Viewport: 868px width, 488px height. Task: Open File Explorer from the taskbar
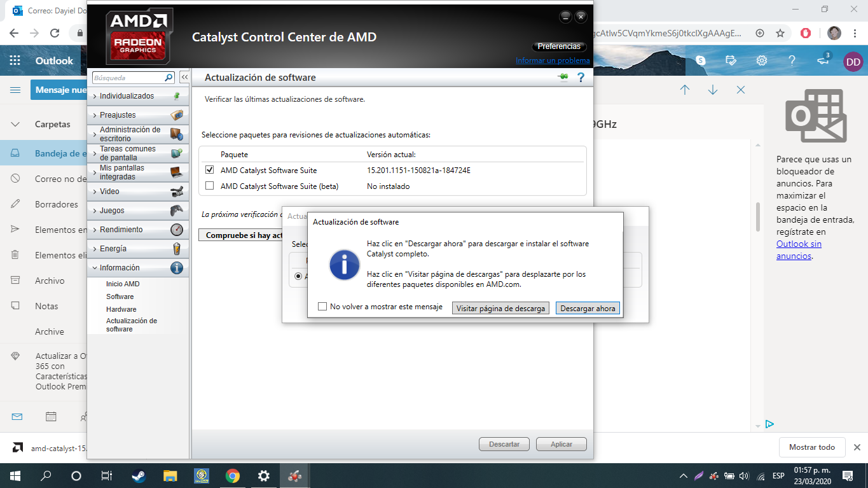click(170, 475)
